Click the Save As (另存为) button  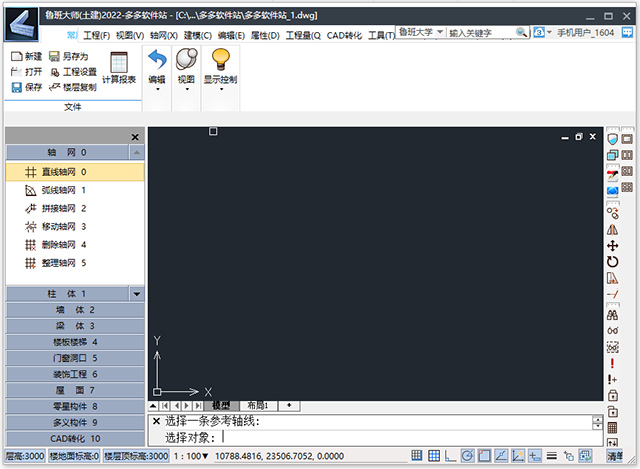point(69,56)
